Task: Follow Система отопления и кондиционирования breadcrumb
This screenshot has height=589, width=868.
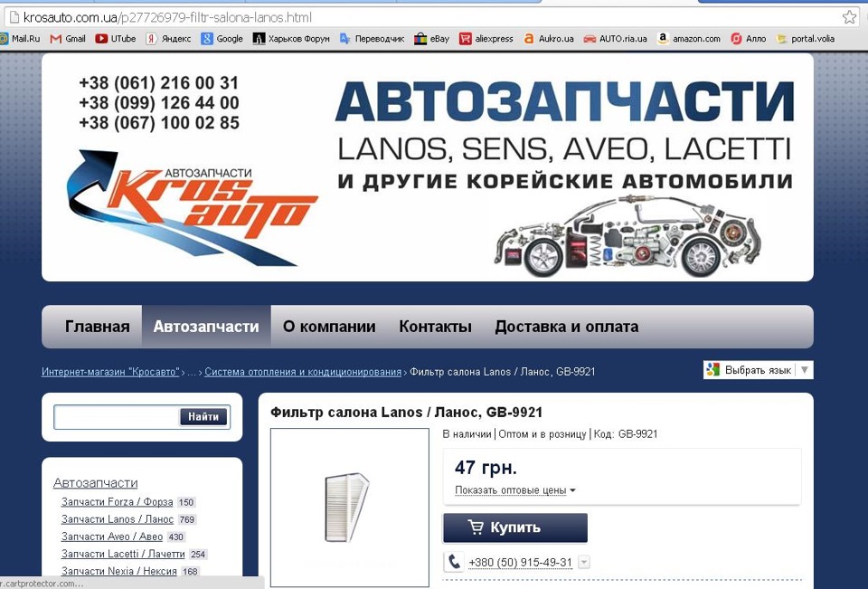Action: coord(303,372)
